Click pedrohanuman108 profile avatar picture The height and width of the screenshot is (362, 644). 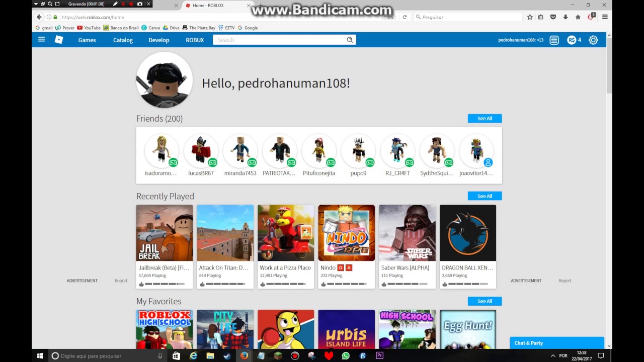165,80
